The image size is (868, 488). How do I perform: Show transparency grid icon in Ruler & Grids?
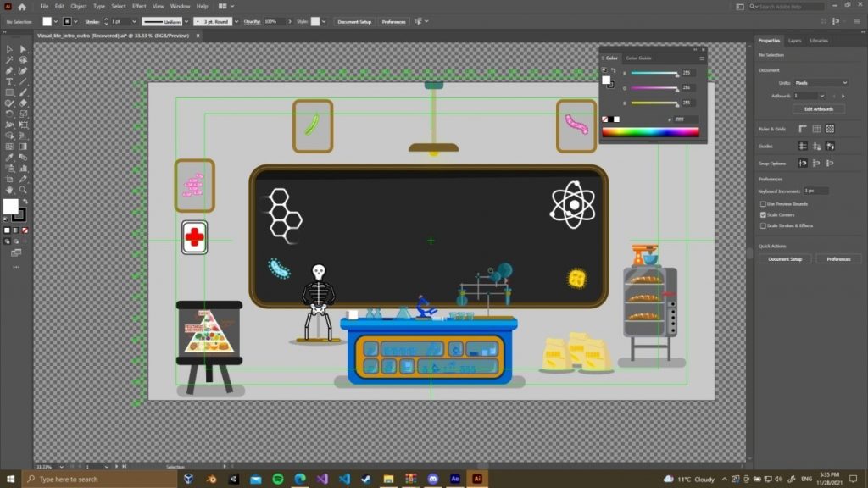click(x=831, y=129)
